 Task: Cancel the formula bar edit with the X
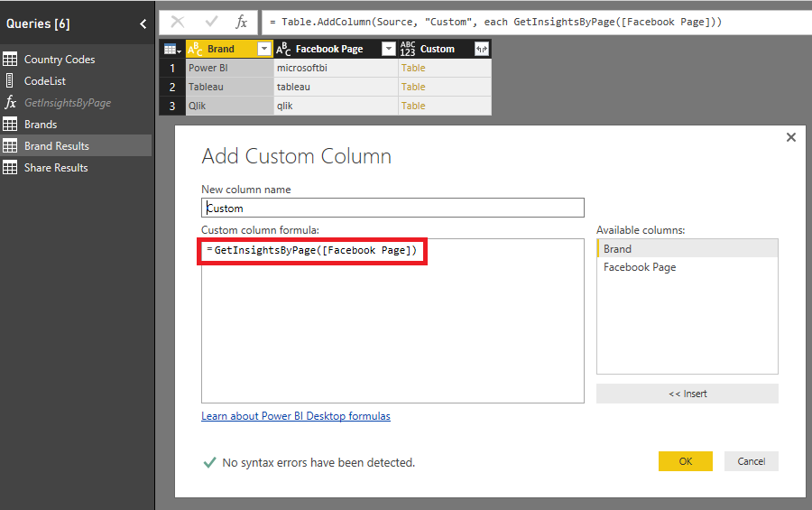(178, 22)
